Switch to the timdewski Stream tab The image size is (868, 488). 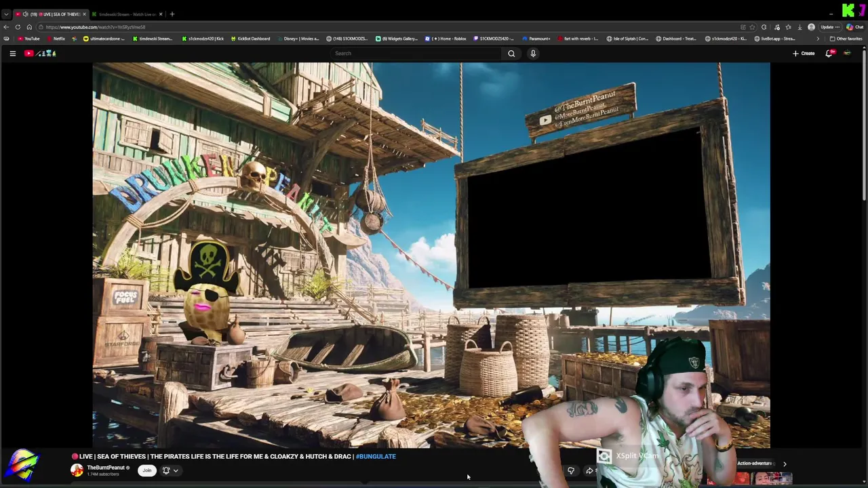(x=127, y=14)
